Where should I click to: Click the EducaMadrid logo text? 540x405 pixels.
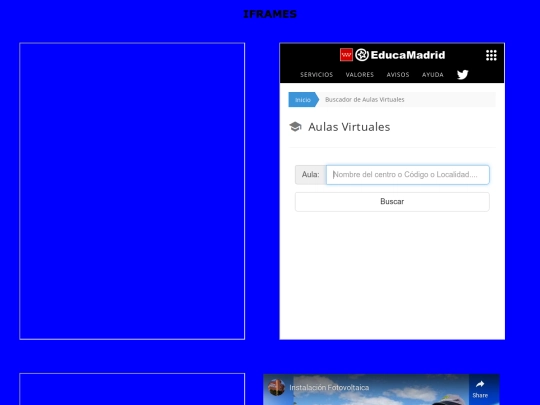tap(407, 55)
